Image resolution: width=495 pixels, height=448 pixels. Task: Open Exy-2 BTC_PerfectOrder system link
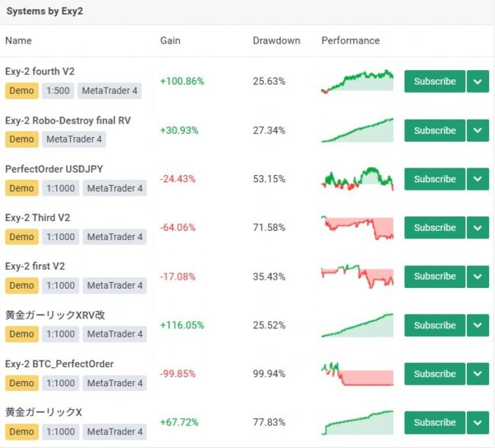pyautogui.click(x=59, y=364)
